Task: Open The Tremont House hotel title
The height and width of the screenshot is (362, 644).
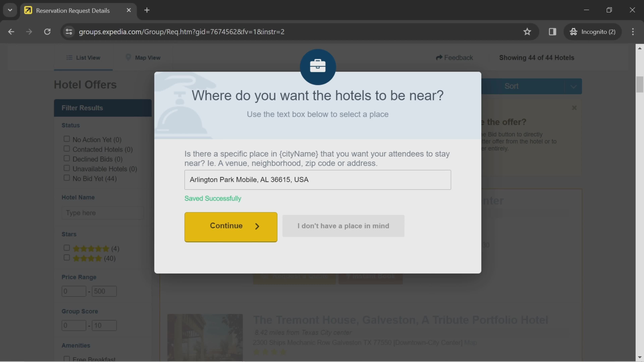Action: coord(400,320)
